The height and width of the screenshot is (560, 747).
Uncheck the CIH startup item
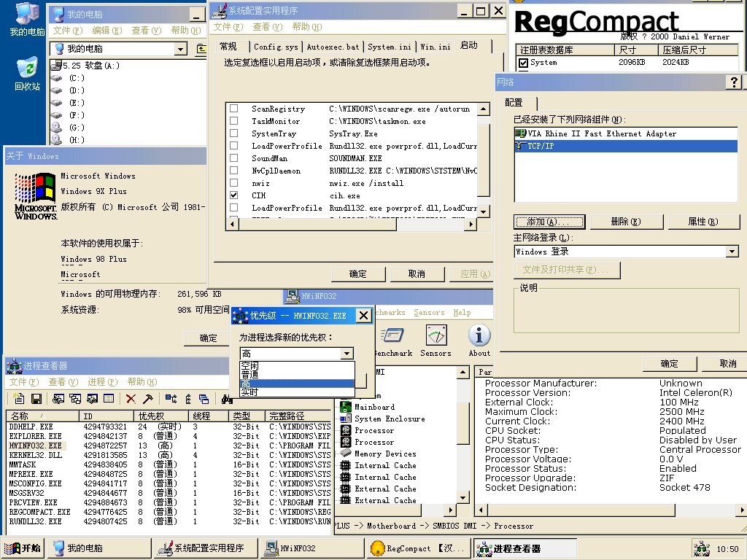pos(234,195)
